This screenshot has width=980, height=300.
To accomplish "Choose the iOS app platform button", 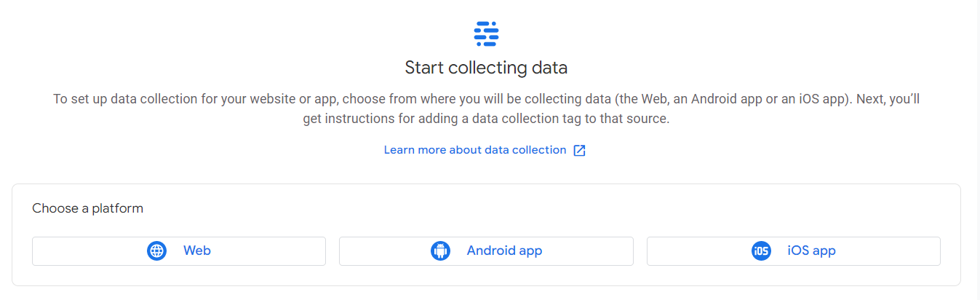I will 793,251.
